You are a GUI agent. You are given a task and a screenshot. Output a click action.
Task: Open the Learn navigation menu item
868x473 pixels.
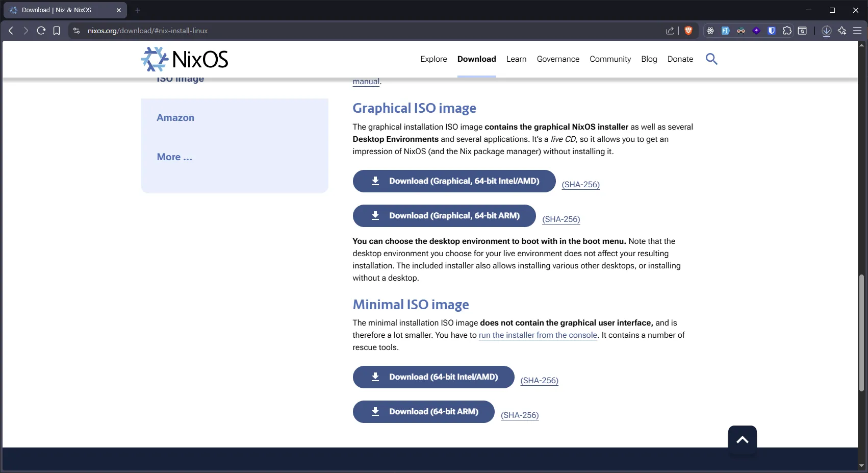[516, 59]
